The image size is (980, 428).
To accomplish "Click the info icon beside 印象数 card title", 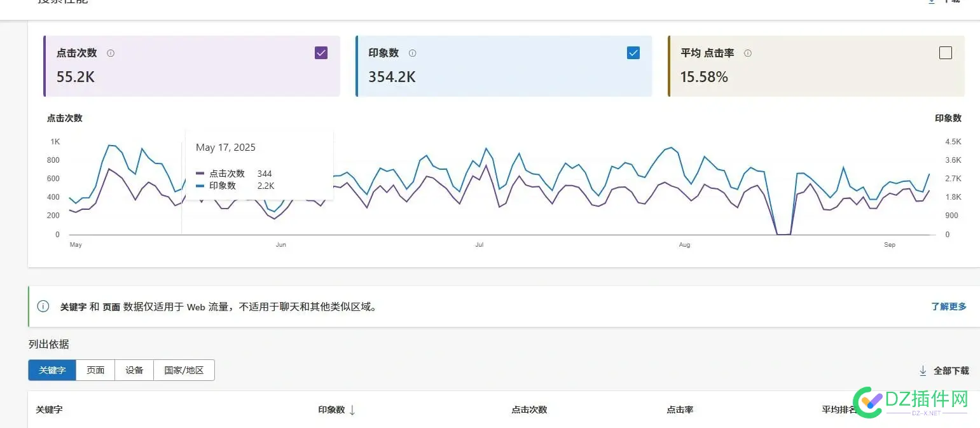I will click(412, 53).
